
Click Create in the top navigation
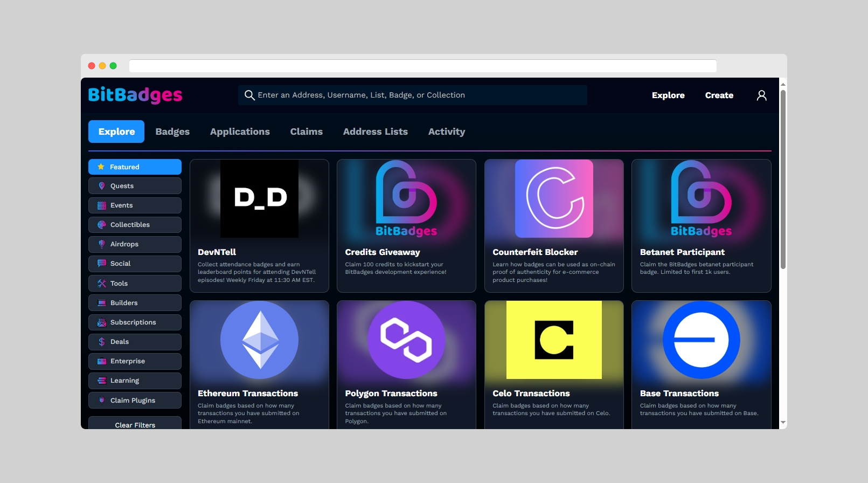coord(719,95)
